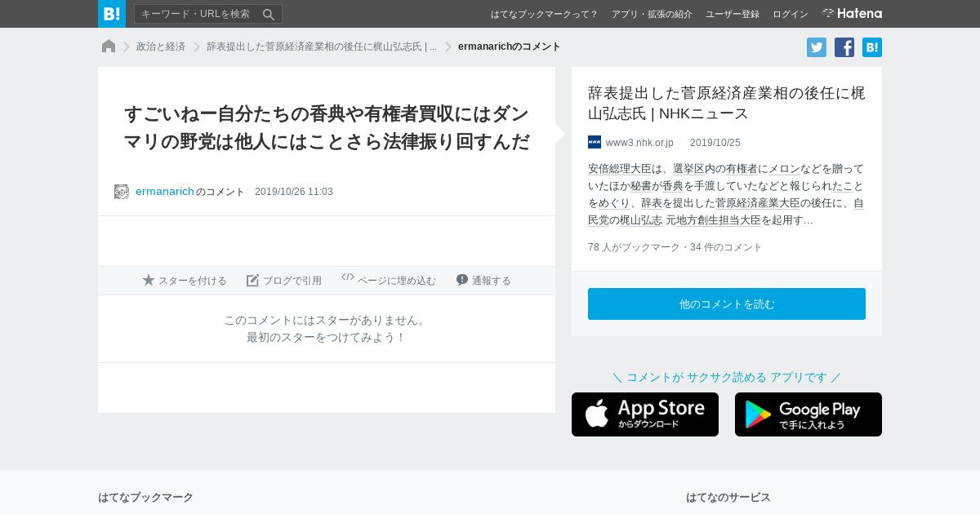This screenshot has width=980, height=514.
Task: Click comment timestamp 2019/10/26 11:03
Action: tap(294, 192)
